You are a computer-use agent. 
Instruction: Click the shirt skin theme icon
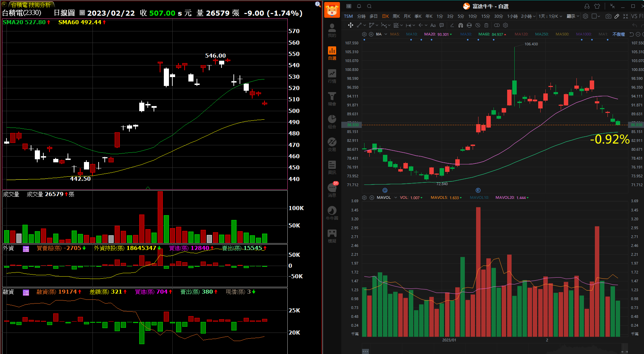point(597,6)
